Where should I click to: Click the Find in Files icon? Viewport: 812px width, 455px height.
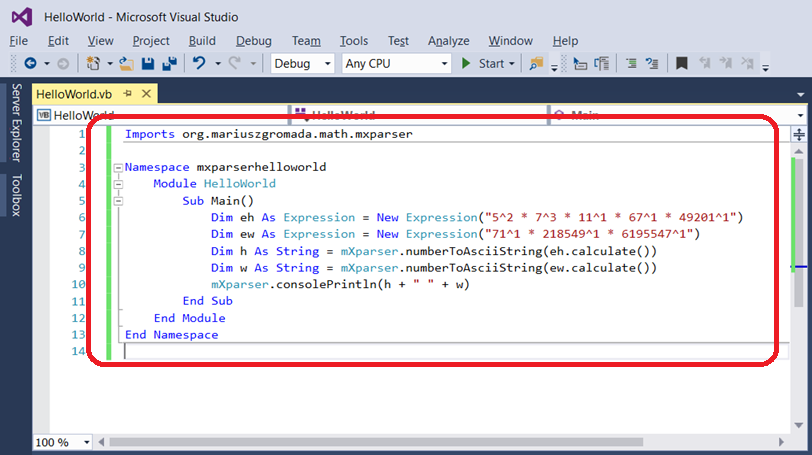click(x=536, y=64)
